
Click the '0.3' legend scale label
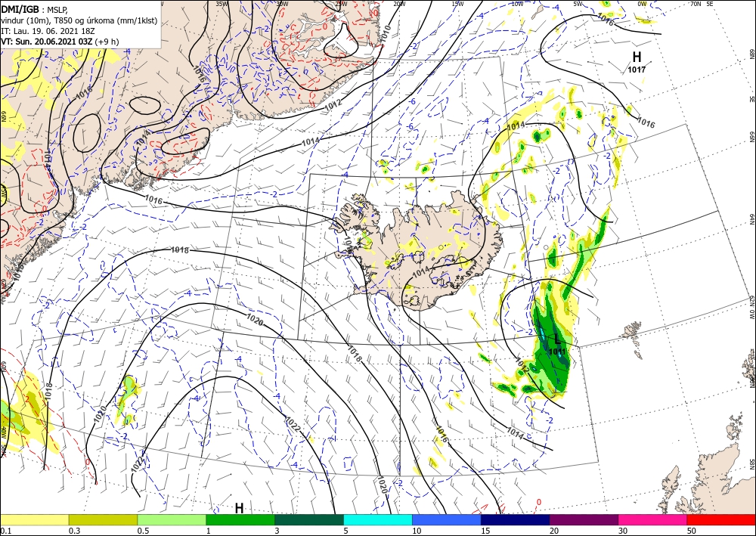(73, 531)
